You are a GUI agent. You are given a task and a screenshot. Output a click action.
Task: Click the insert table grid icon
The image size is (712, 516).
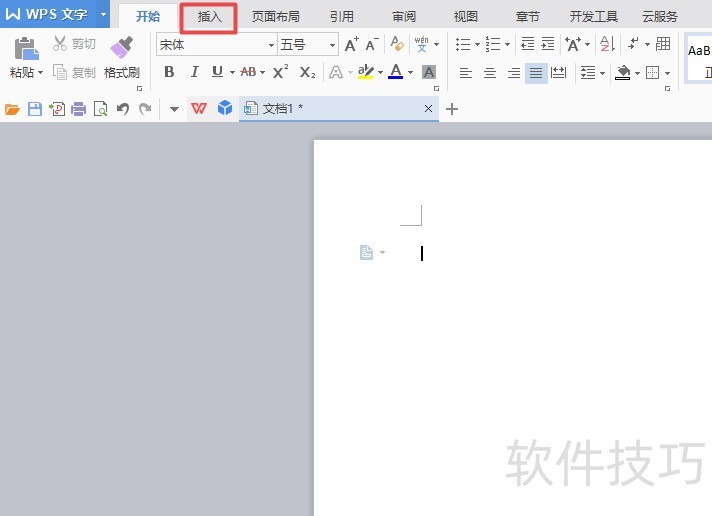[663, 44]
